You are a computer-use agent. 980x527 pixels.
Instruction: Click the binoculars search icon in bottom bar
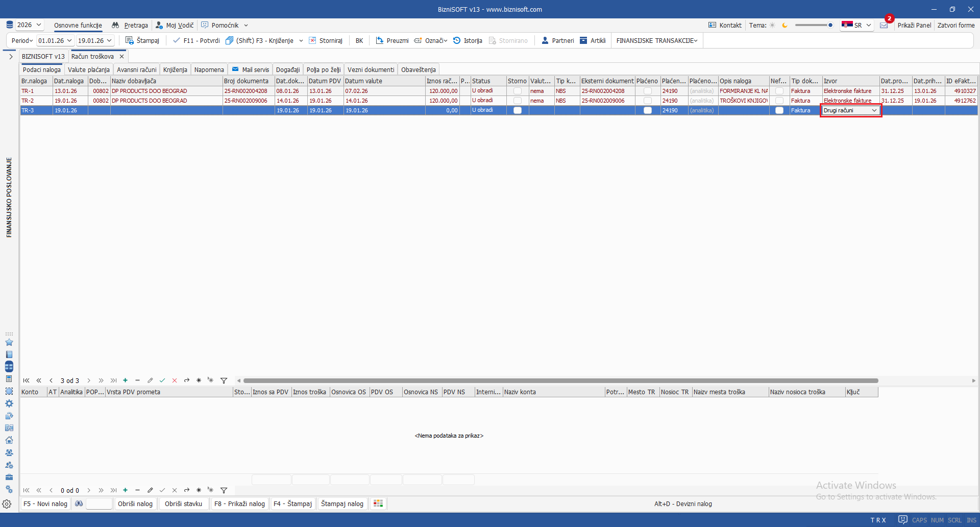(79, 504)
